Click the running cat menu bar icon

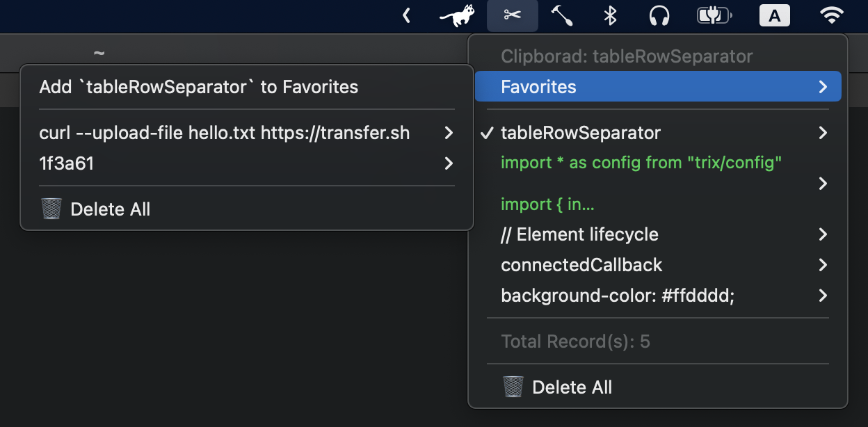[458, 15]
